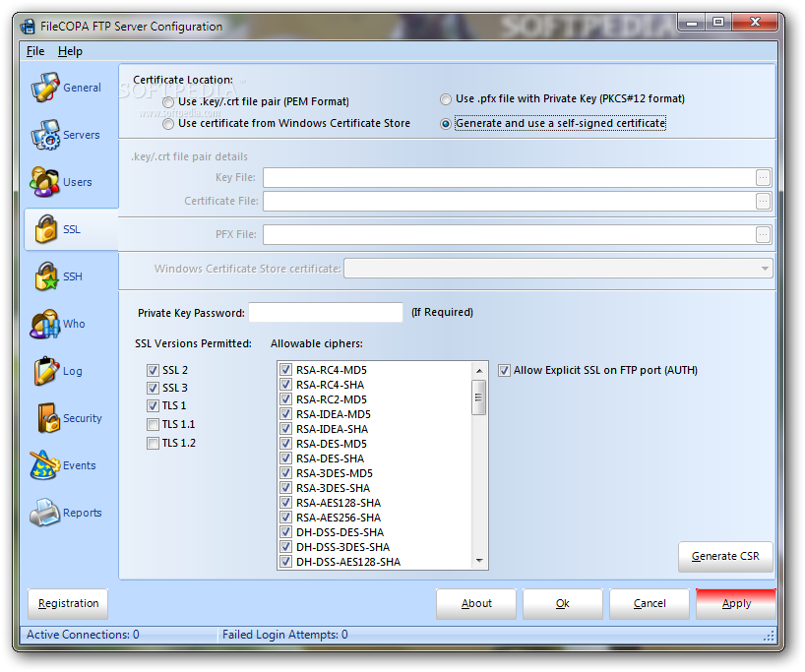Open the Events wizard-hat icon
Viewport: 805px width, 672px height.
pos(44,465)
